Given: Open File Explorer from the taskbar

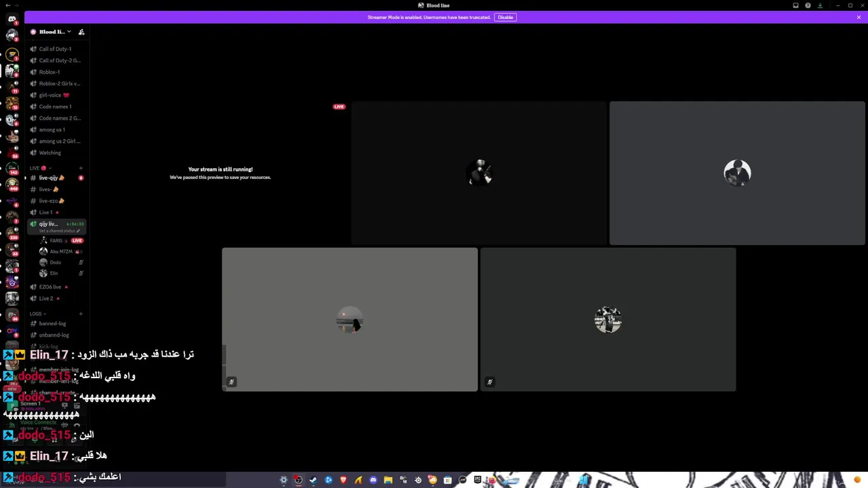Looking at the screenshot, I should click(x=388, y=480).
